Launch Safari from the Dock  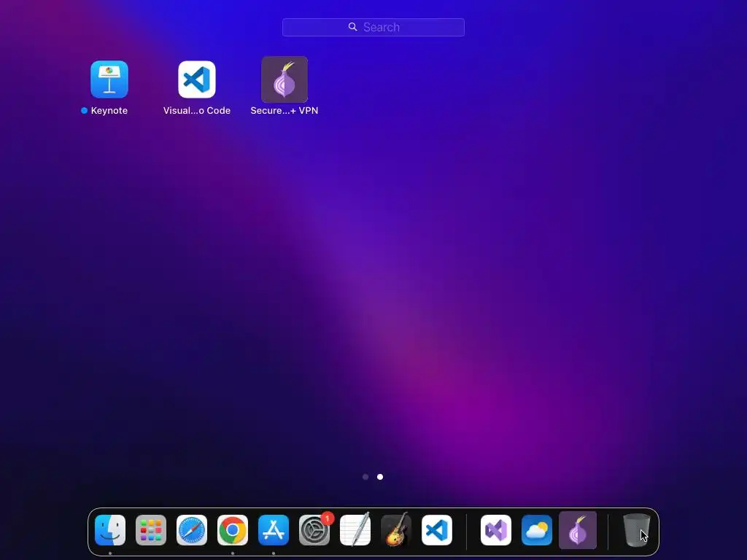tap(192, 530)
